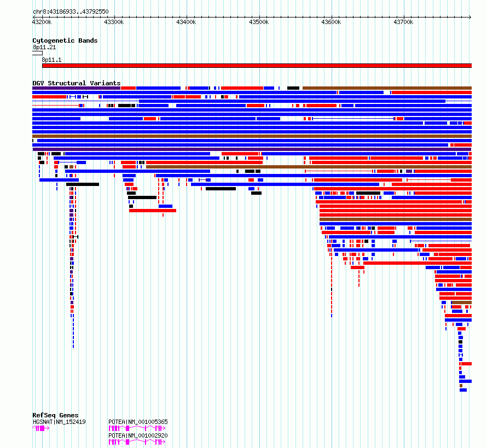Image resolution: width=487 pixels, height=448 pixels.
Task: Open the Cytogenetic Bands track title
Action: [65, 40]
